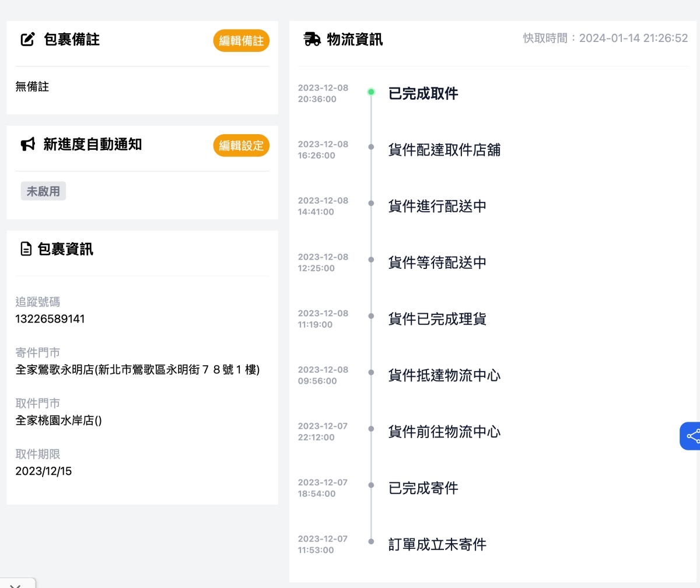The image size is (700, 588).
Task: Click the timestamp 2023-12-07 18:54:00
Action: pos(323,488)
